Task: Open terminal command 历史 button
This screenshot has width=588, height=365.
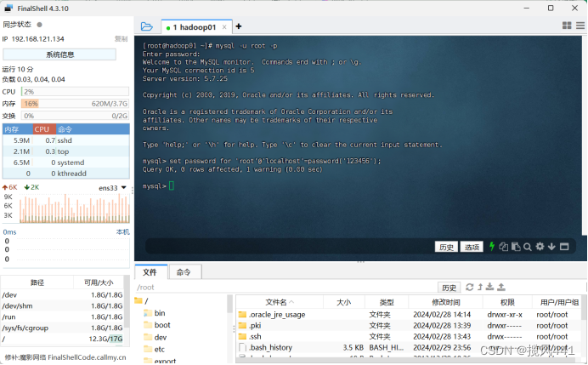Action: (446, 247)
